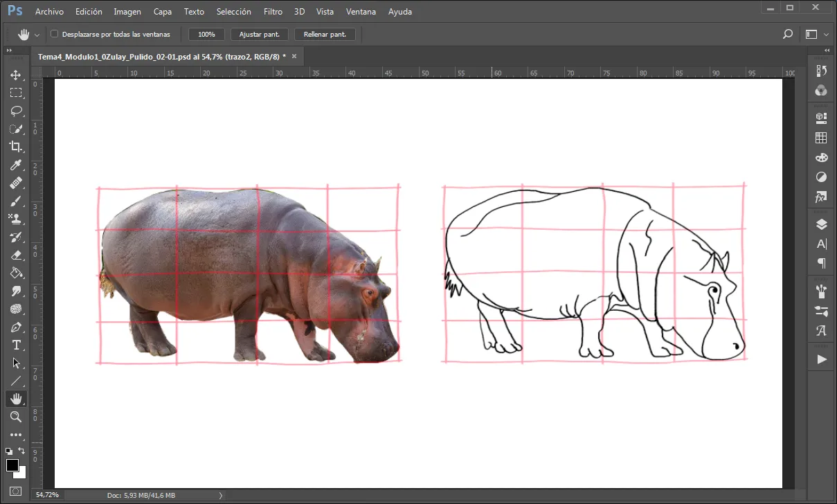Open the Capa menu
Viewport: 837px width, 504px height.
[163, 12]
